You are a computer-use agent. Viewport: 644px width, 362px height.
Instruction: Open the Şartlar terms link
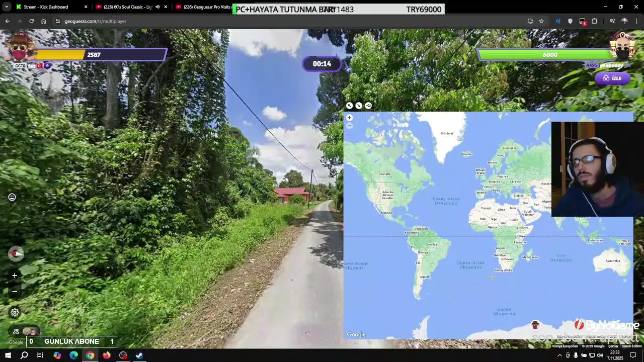pos(613,346)
